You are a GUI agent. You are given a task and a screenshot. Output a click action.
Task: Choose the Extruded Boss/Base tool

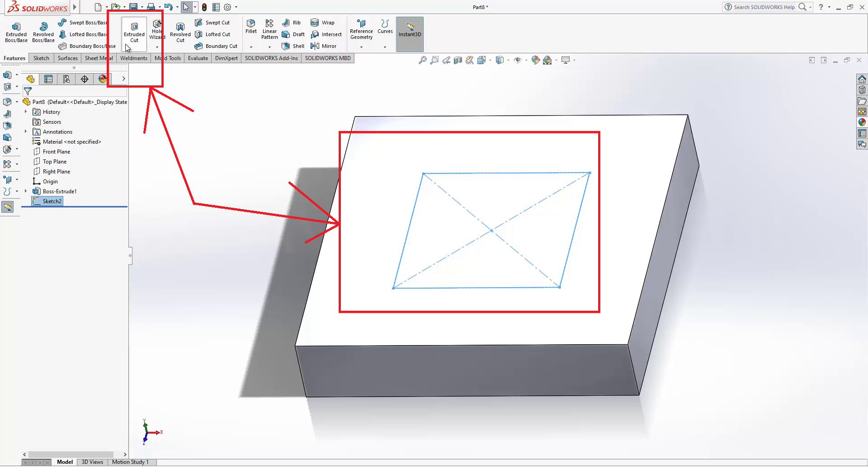(x=16, y=32)
